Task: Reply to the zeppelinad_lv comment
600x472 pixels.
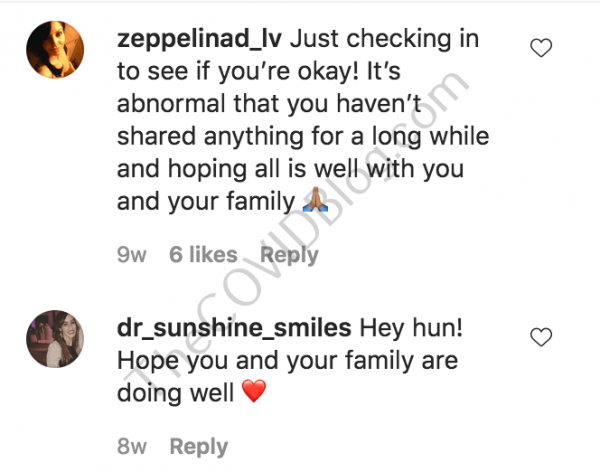Action: pyautogui.click(x=289, y=254)
